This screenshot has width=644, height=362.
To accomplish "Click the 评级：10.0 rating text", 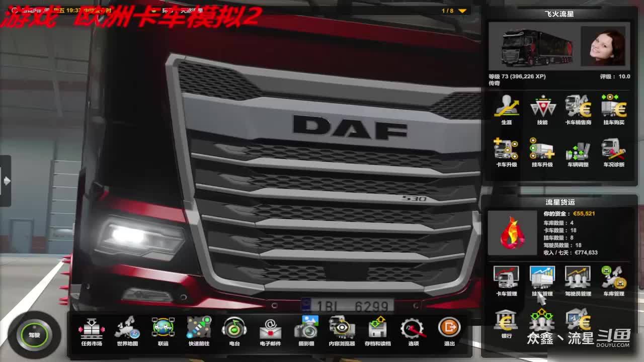I will point(615,76).
